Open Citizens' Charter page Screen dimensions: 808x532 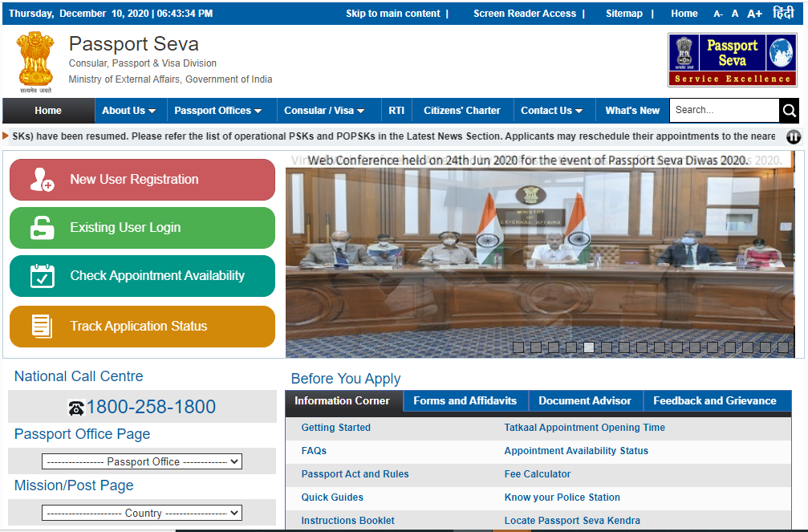pos(461,110)
